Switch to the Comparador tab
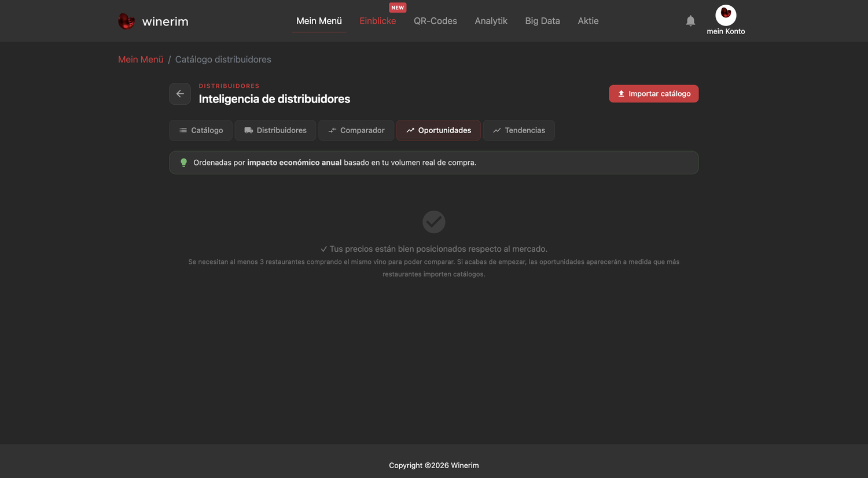This screenshot has height=478, width=868. coord(356,130)
